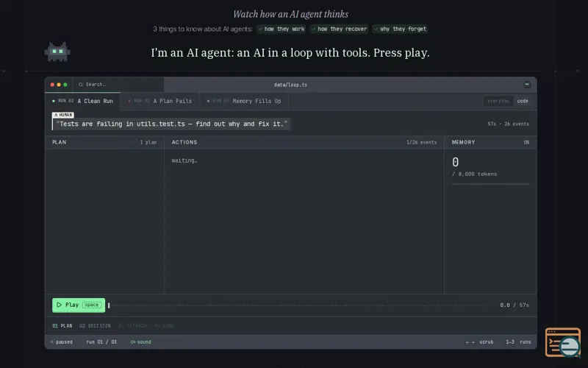
Task: Click the PLAN panel header
Action: click(104, 142)
